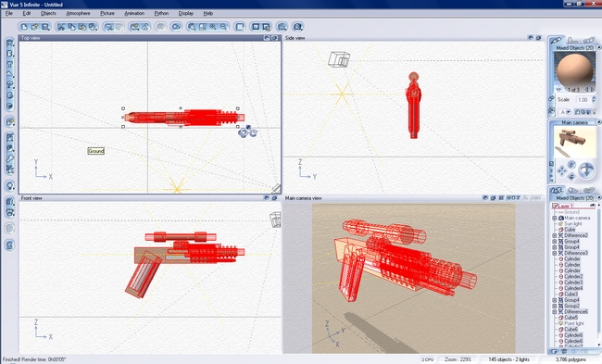Screen dimensions: 602x364
Task: Click the Render scene icon in toolbar
Action: pos(297,27)
